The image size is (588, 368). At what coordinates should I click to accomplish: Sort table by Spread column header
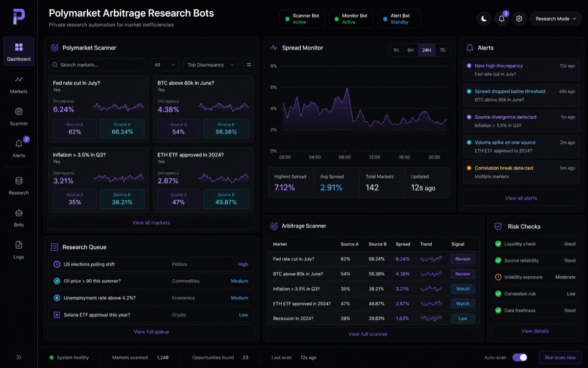point(403,244)
